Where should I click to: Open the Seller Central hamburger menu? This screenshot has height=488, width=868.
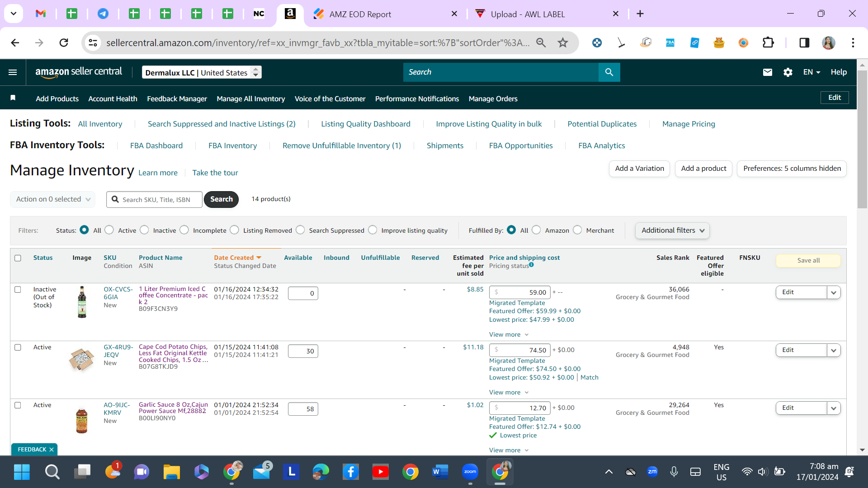(13, 72)
